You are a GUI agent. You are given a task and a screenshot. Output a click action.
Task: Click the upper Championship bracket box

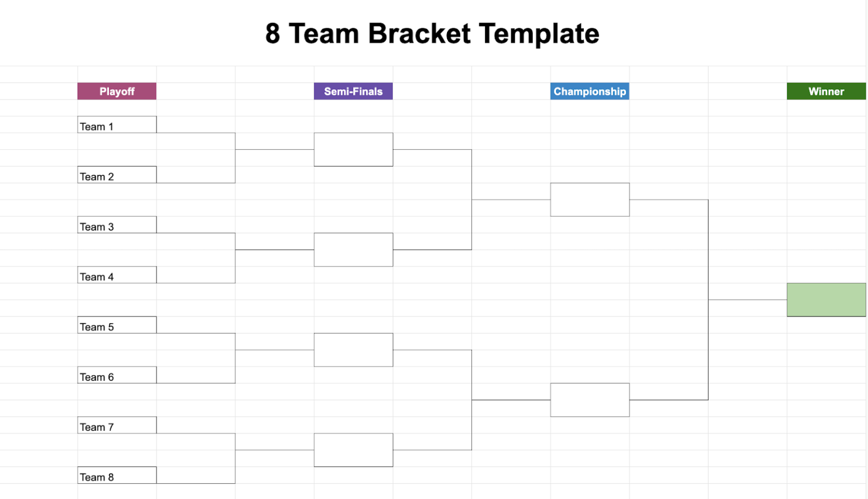tap(589, 199)
